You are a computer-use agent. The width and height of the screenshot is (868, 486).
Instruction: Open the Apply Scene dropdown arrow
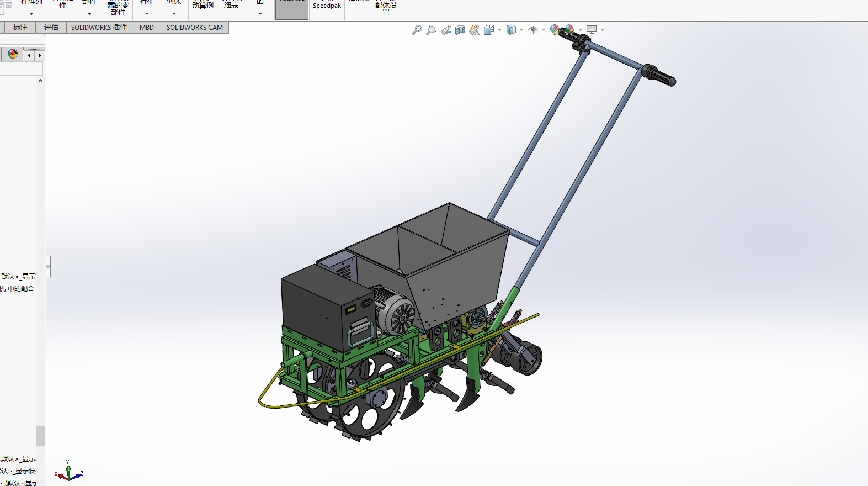point(580,30)
